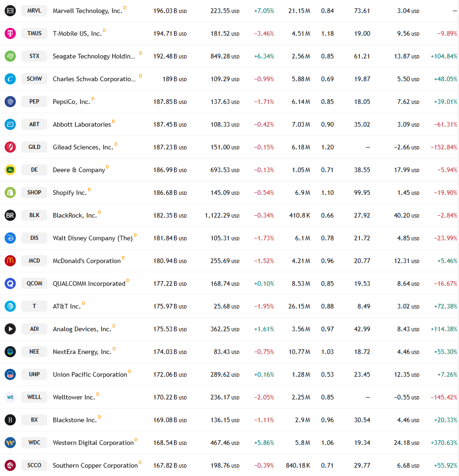Open the QCOM ticker symbol badge
Screen dimensions: 459x476
pos(34,283)
